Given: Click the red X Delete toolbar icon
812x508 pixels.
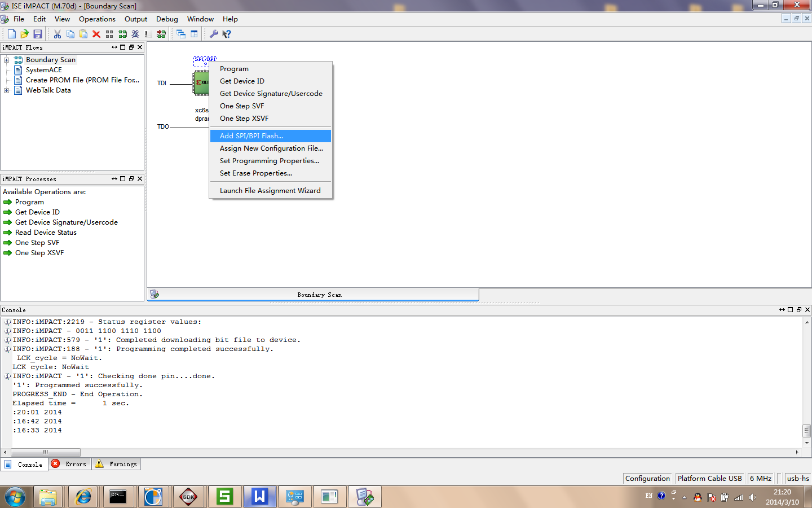Looking at the screenshot, I should [96, 34].
